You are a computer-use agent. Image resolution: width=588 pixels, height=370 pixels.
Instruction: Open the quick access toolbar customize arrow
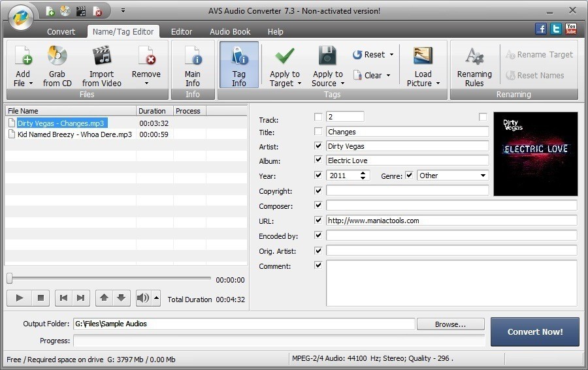tap(123, 11)
